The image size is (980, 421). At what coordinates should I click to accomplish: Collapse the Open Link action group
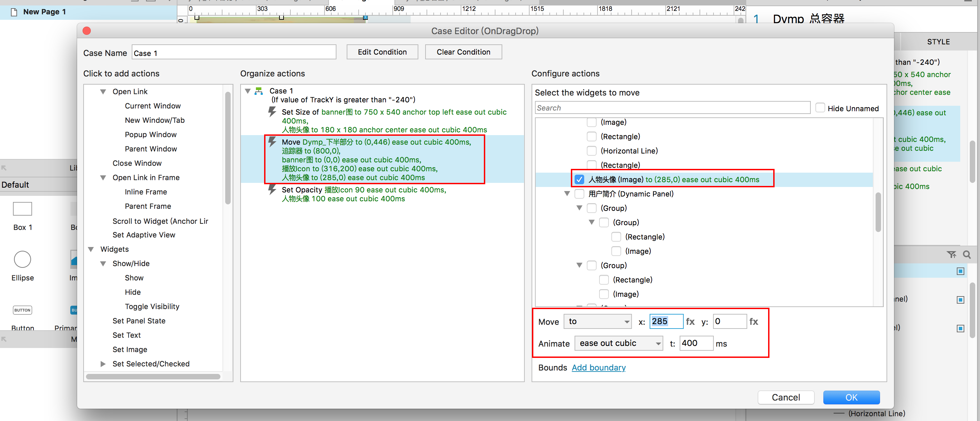[x=103, y=92]
